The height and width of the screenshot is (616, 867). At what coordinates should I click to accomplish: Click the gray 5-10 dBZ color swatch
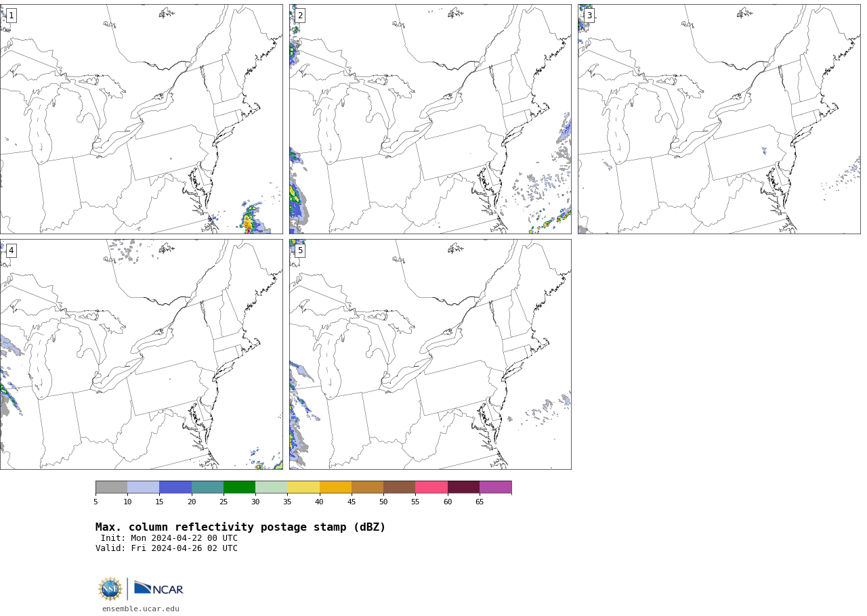tap(111, 487)
